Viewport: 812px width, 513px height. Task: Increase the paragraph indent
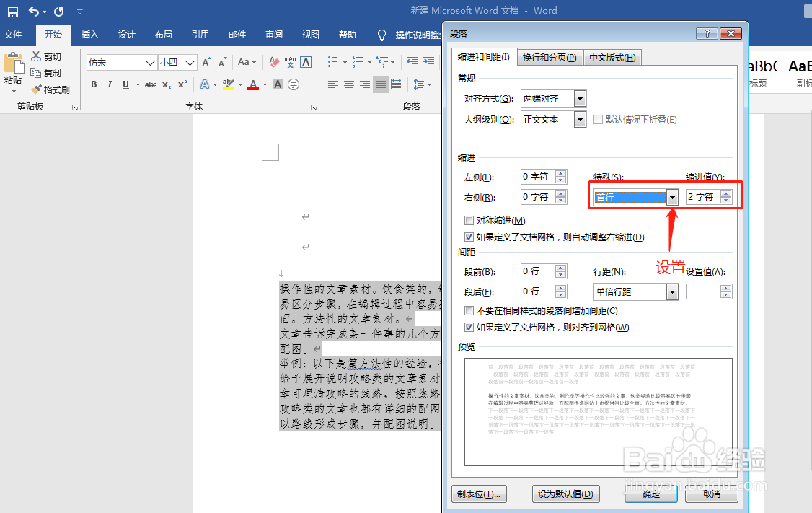(x=428, y=63)
